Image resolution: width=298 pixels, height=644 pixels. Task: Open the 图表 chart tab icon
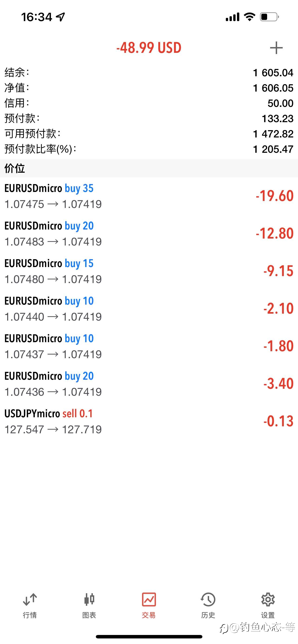[89, 599]
